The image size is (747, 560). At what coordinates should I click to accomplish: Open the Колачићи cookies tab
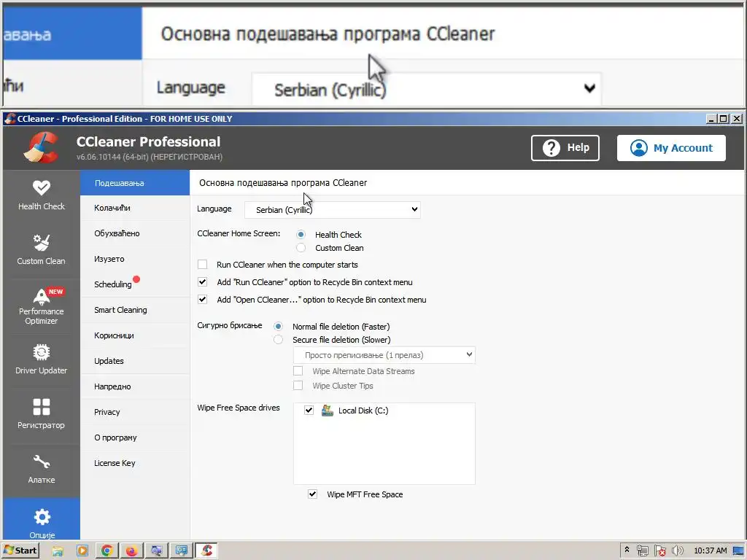(x=135, y=208)
